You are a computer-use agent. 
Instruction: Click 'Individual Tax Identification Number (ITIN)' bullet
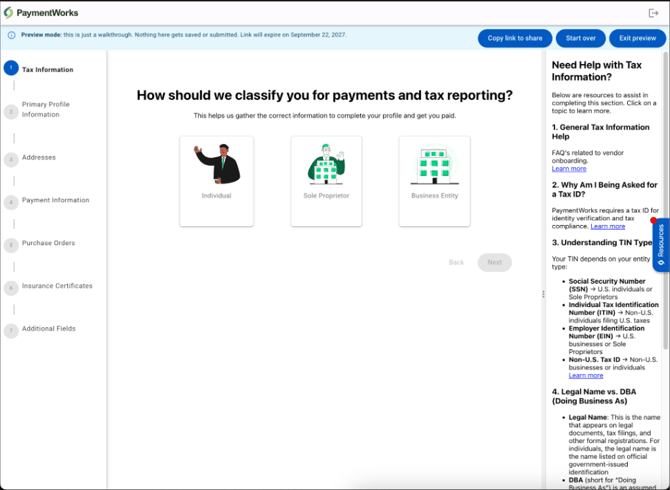pos(614,312)
